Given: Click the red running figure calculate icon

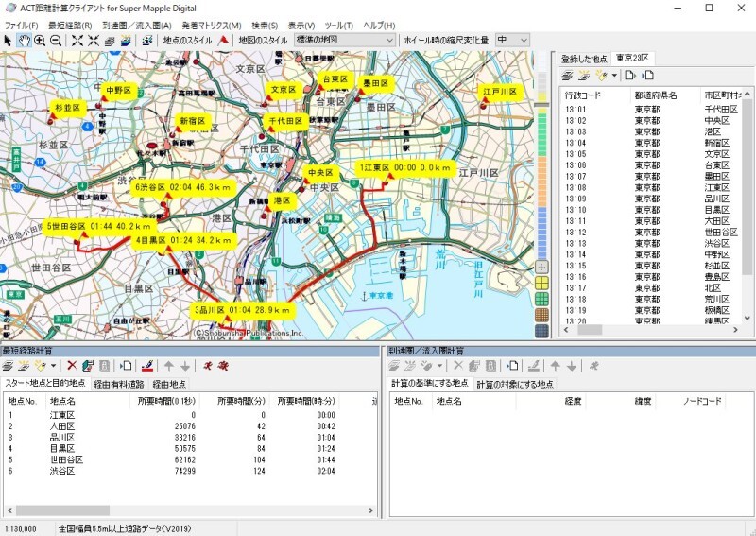Looking at the screenshot, I should pos(207,365).
